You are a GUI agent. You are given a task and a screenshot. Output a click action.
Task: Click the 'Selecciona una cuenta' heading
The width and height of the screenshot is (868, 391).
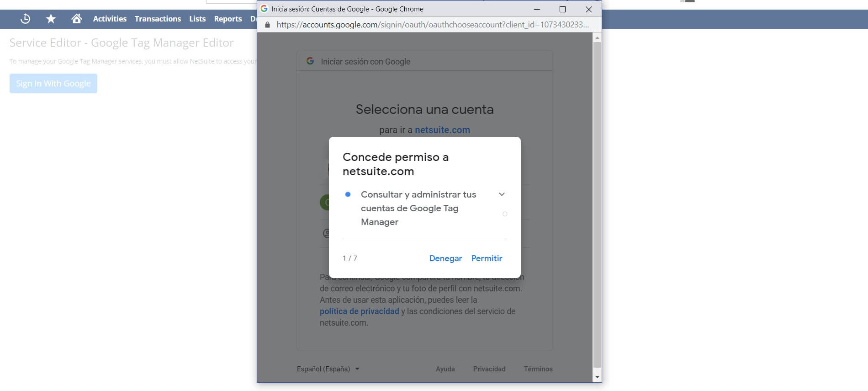click(425, 109)
